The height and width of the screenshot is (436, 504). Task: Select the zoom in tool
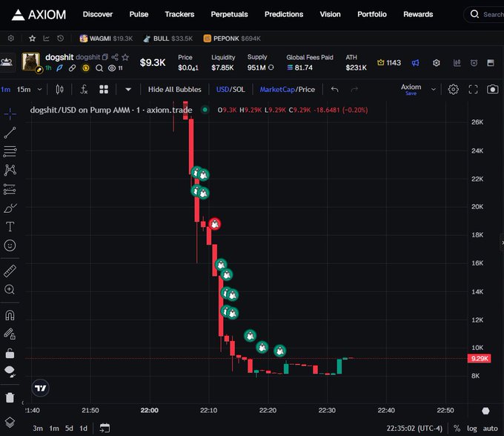(x=10, y=290)
